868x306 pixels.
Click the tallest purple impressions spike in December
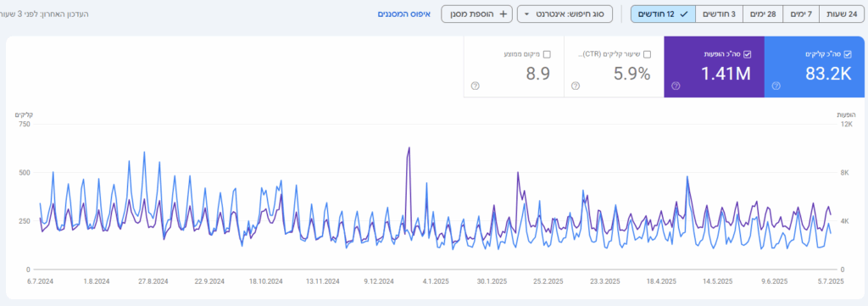coord(409,148)
